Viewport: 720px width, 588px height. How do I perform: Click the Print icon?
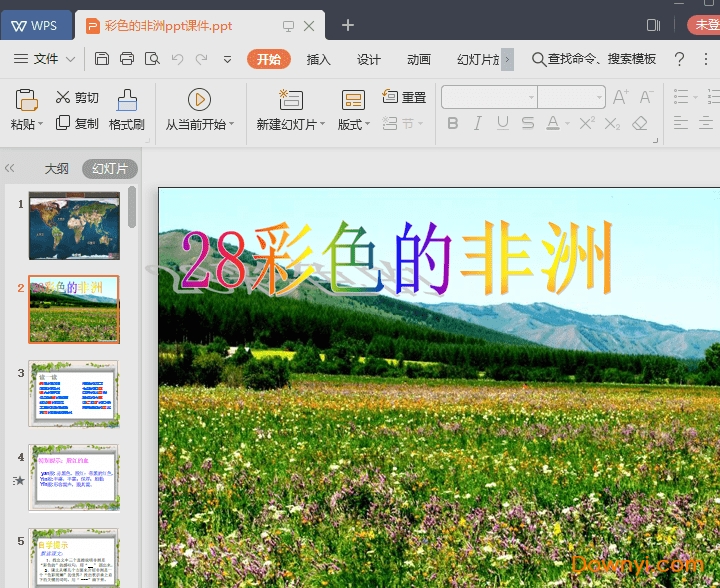[x=127, y=59]
